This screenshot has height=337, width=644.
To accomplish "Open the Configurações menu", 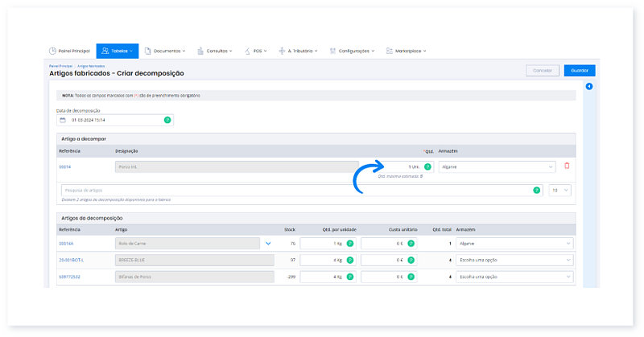I will point(353,51).
